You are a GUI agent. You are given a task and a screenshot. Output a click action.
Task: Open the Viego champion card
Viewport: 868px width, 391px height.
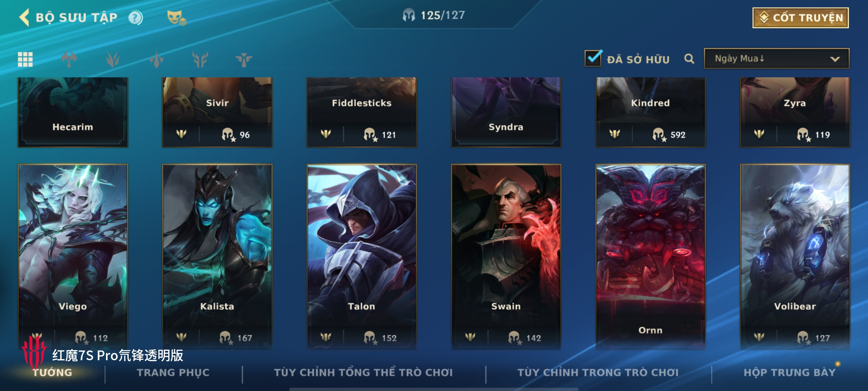[x=73, y=256]
